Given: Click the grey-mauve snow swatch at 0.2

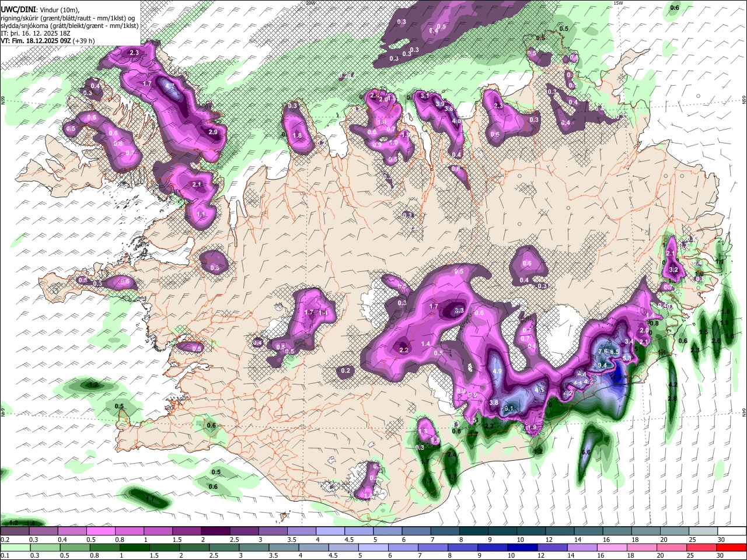Looking at the screenshot, I should [15, 531].
